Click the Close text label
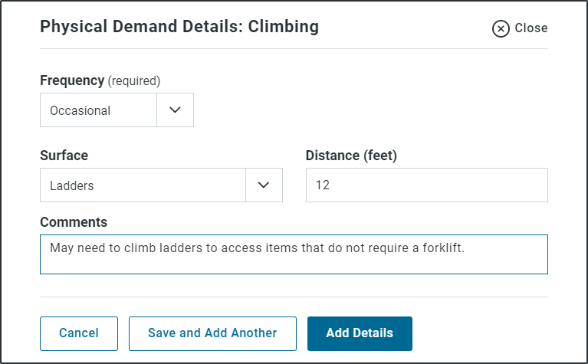The width and height of the screenshot is (588, 364). coord(531,28)
